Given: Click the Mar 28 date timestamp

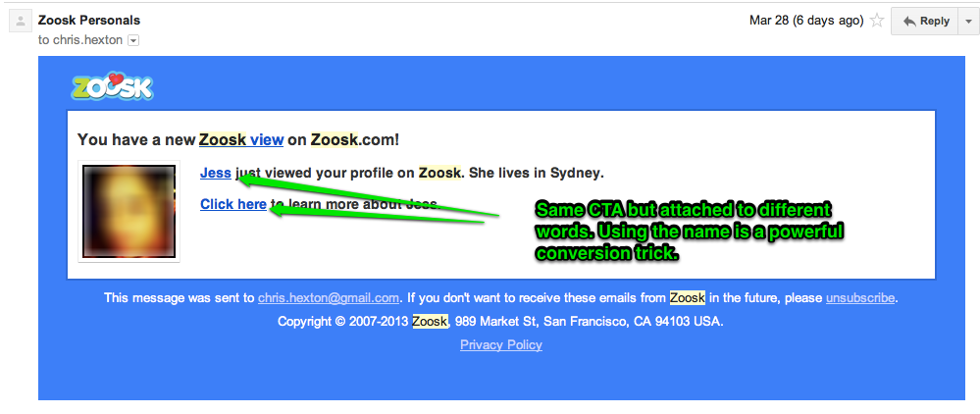Looking at the screenshot, I should click(804, 21).
